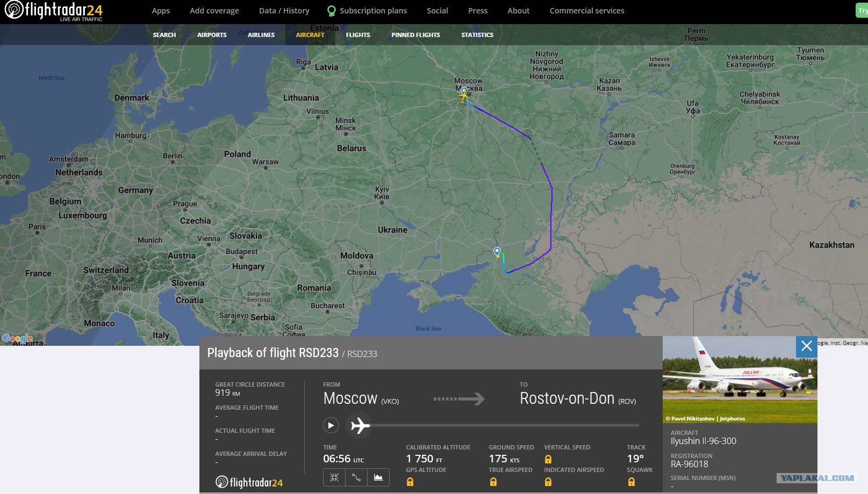Click the time value 06:56 UTC
This screenshot has height=494, width=868.
coord(343,459)
